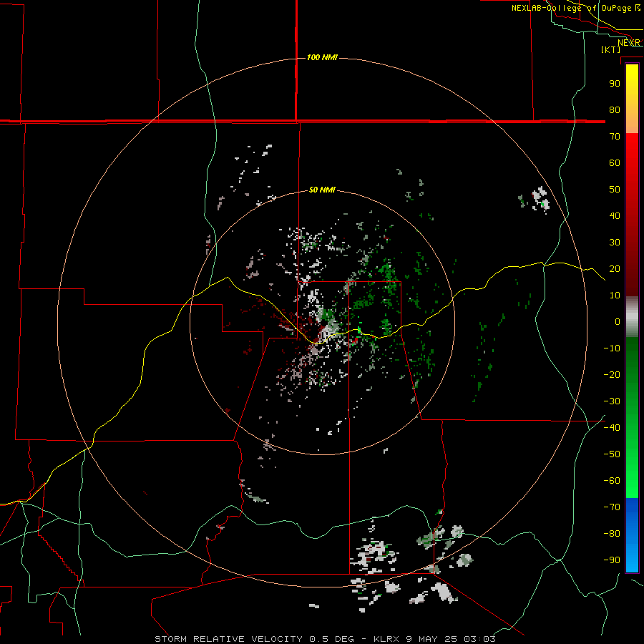Image resolution: width=644 pixels, height=644 pixels.
Task: Click the -70 scale label
Action: point(612,507)
